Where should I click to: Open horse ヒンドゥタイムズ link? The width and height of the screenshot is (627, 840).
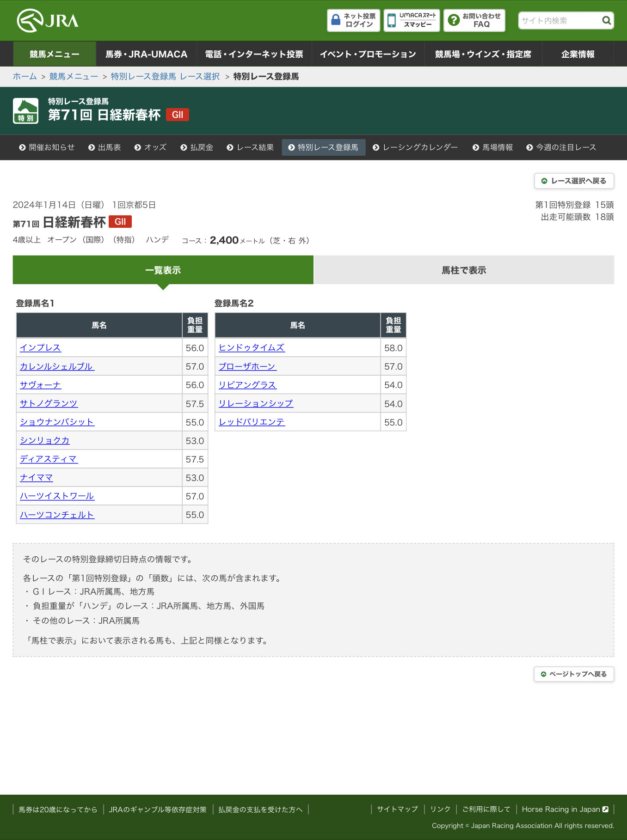pyautogui.click(x=252, y=347)
